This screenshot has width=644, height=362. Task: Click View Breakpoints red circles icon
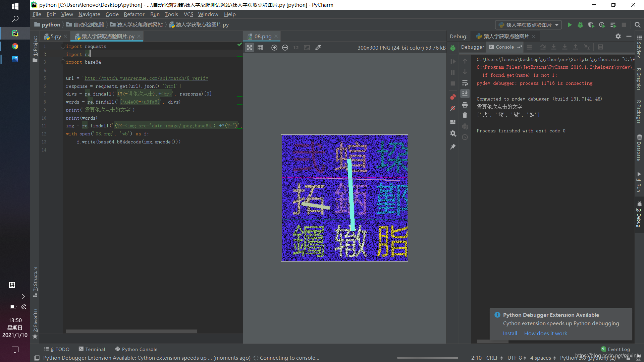point(453,97)
